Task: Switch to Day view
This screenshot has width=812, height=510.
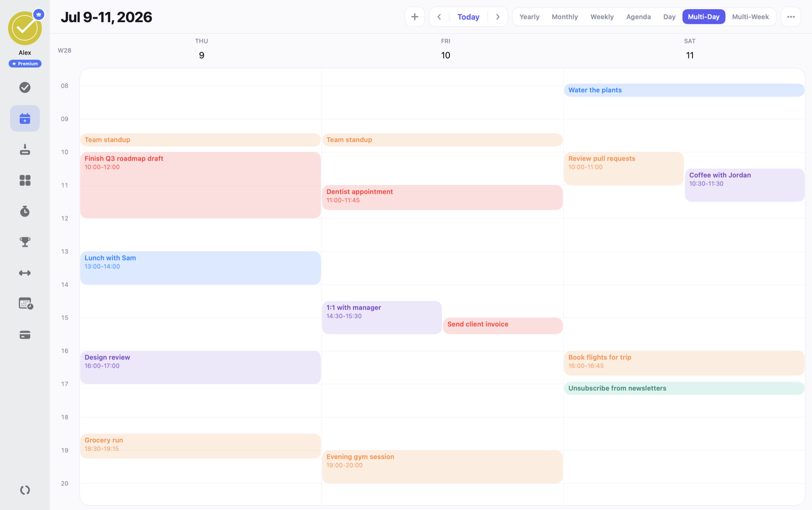Action: [669, 17]
